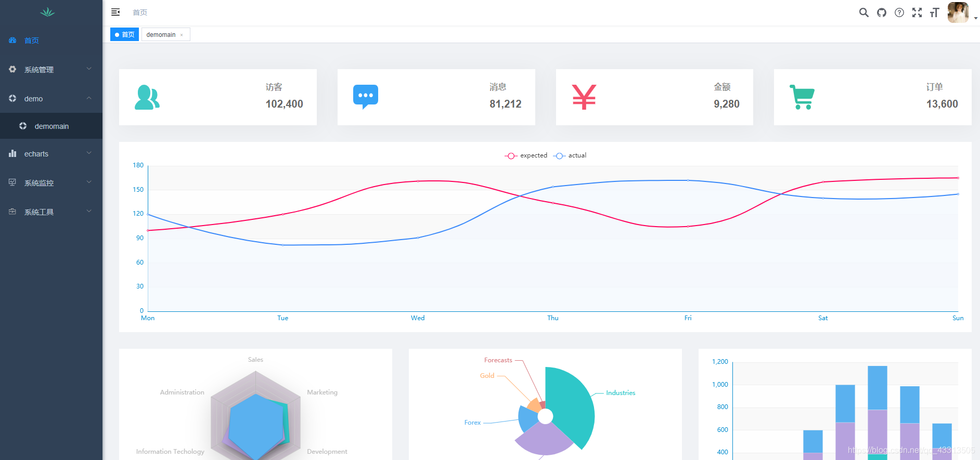Click the Thu axis label on line chart

click(552, 318)
